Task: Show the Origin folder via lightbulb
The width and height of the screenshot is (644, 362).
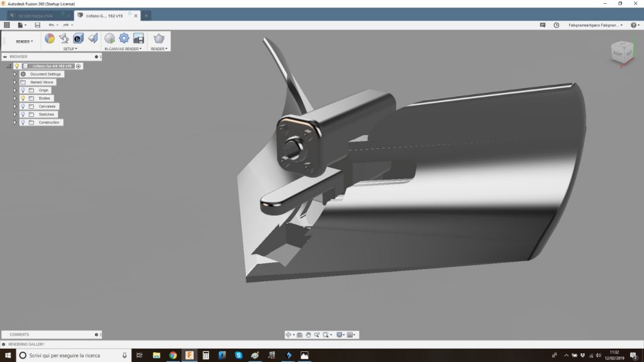Action: coord(23,90)
